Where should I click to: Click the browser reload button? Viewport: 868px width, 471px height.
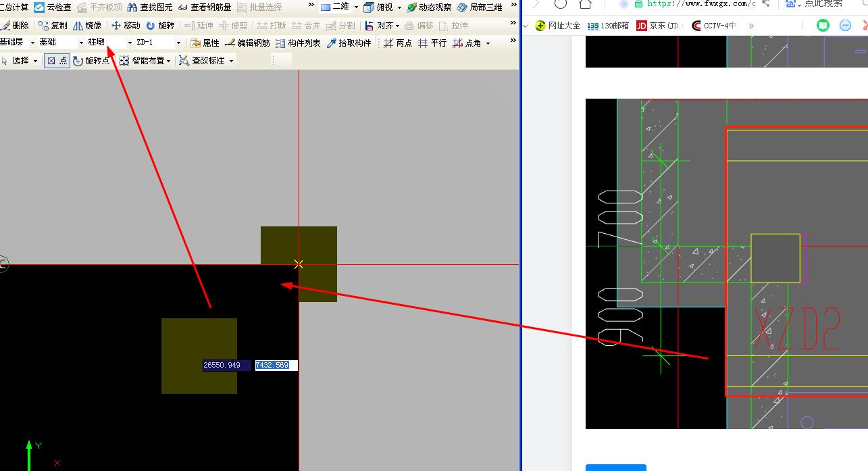[561, 3]
